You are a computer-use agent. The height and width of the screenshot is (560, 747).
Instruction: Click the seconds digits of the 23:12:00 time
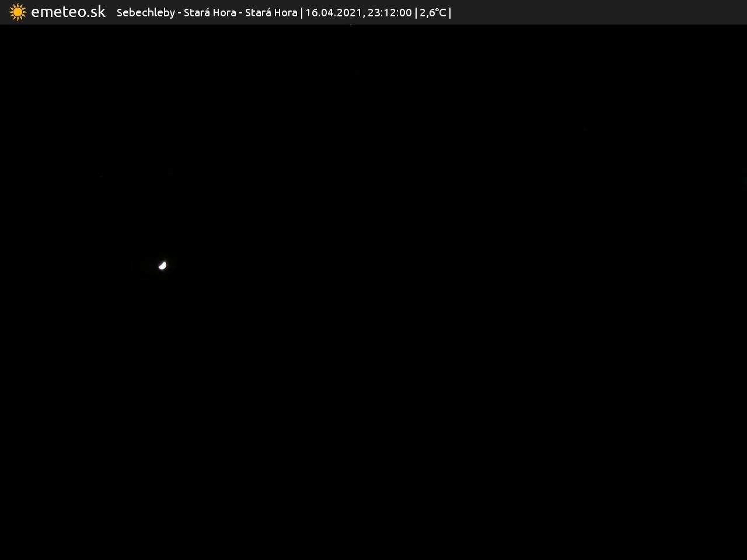click(405, 13)
